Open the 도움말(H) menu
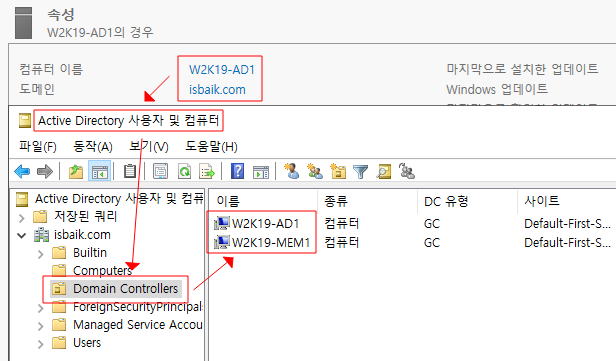This screenshot has width=616, height=361. coord(211,147)
